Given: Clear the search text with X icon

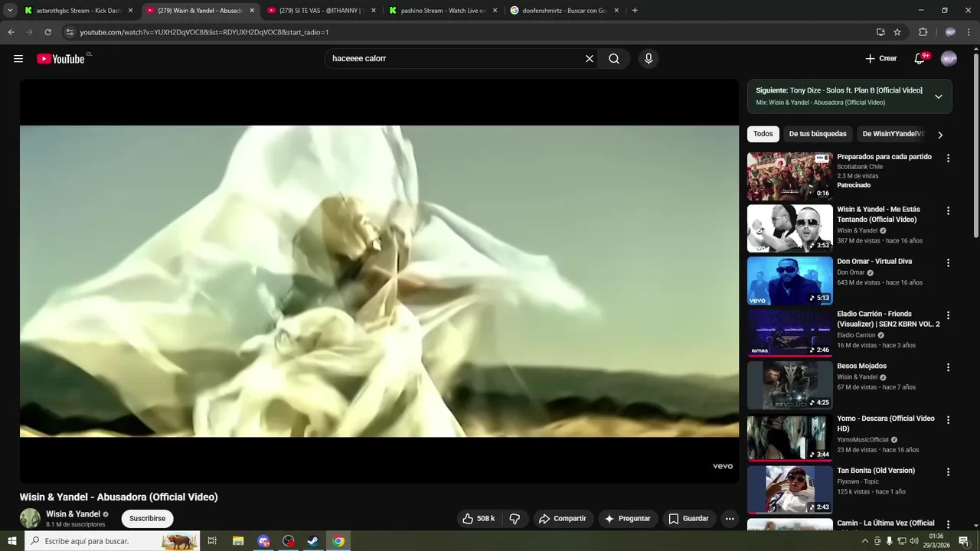Looking at the screenshot, I should (590, 59).
